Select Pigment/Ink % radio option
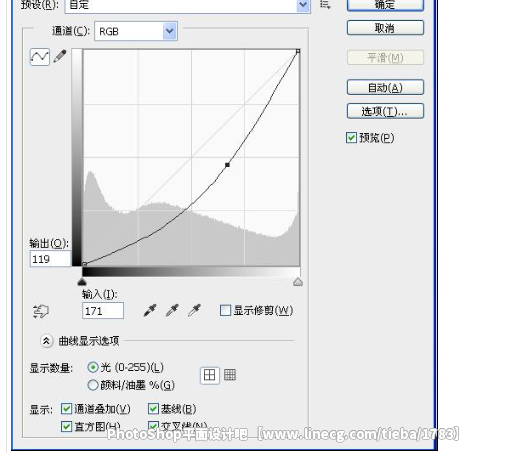Viewport: 515px width, 453px height. 93,385
